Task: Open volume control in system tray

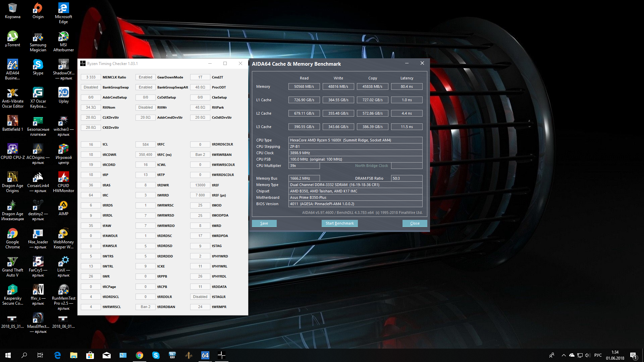Action: pos(587,355)
